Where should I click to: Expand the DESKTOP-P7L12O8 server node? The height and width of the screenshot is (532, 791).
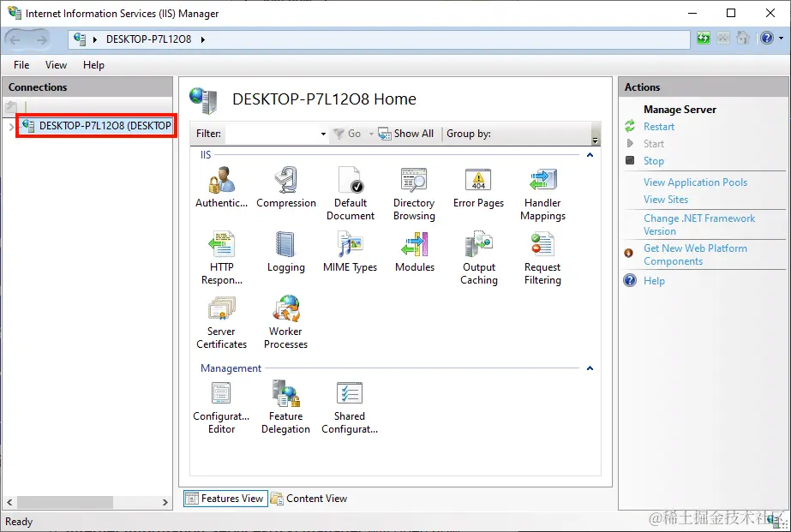(x=11, y=127)
